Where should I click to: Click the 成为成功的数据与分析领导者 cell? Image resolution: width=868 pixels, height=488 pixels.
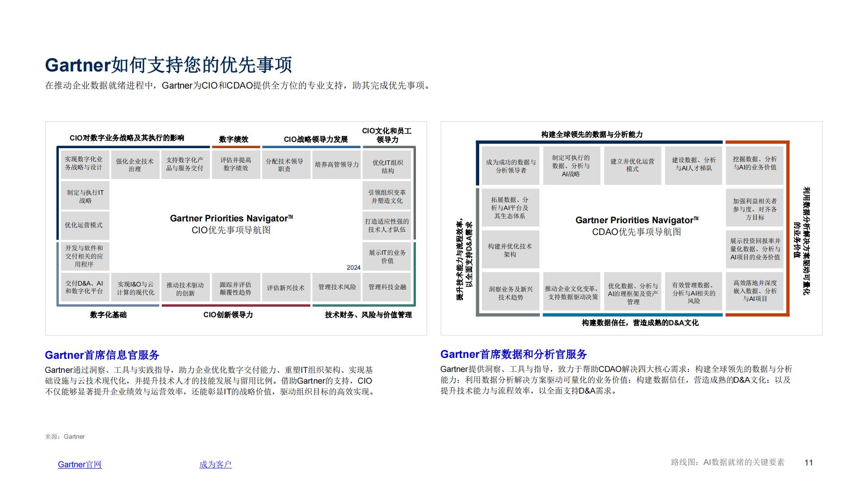[510, 166]
